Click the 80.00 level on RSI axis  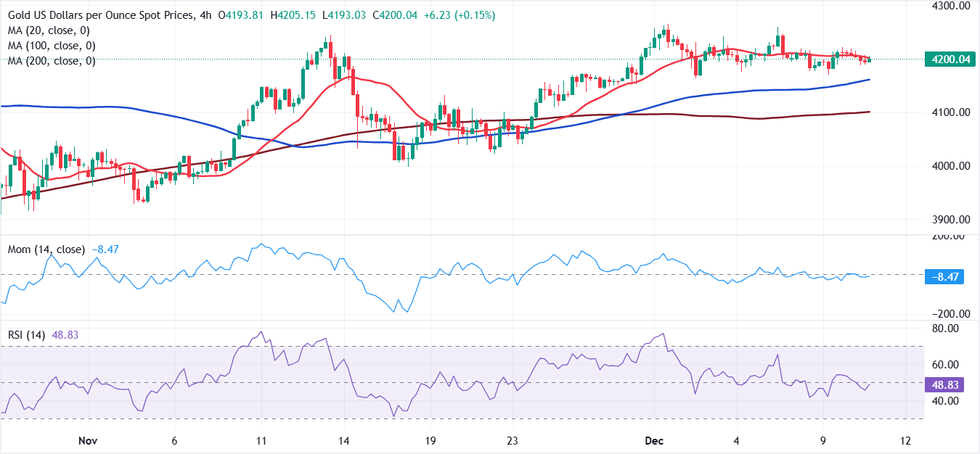(x=947, y=329)
